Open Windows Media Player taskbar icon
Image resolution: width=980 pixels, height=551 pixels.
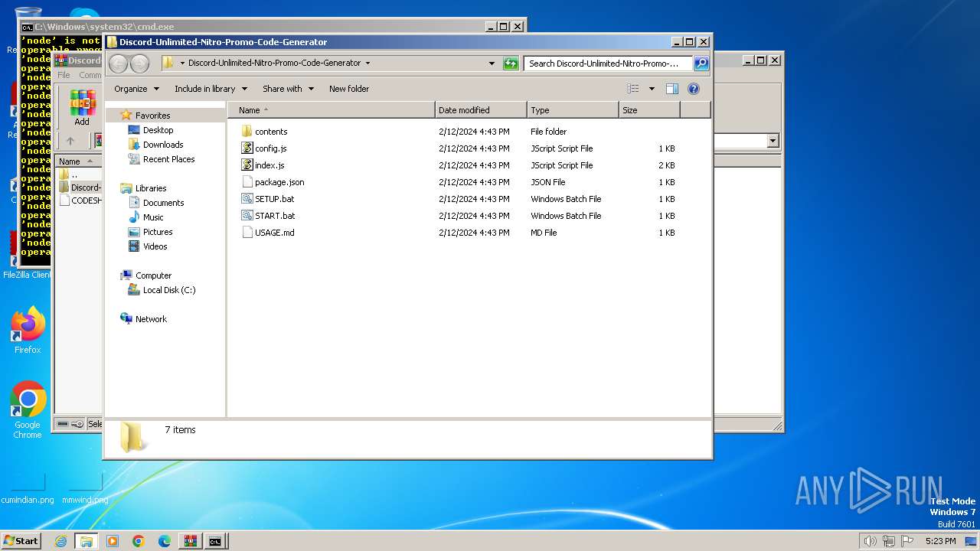113,541
